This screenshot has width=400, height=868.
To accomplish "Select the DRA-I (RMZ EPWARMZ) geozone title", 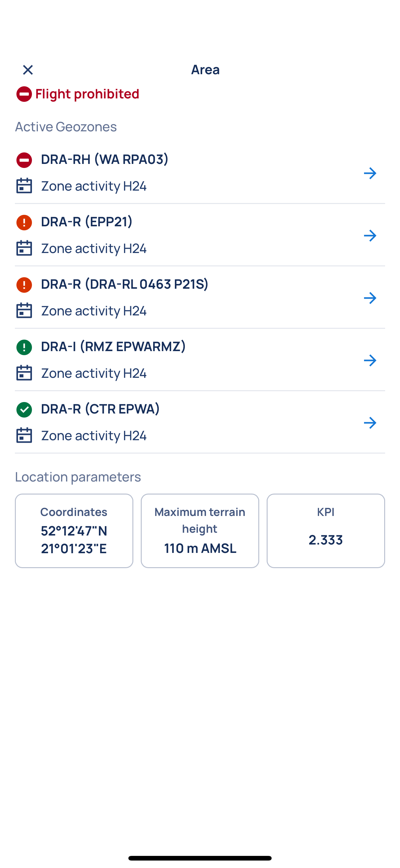I will coord(113,346).
